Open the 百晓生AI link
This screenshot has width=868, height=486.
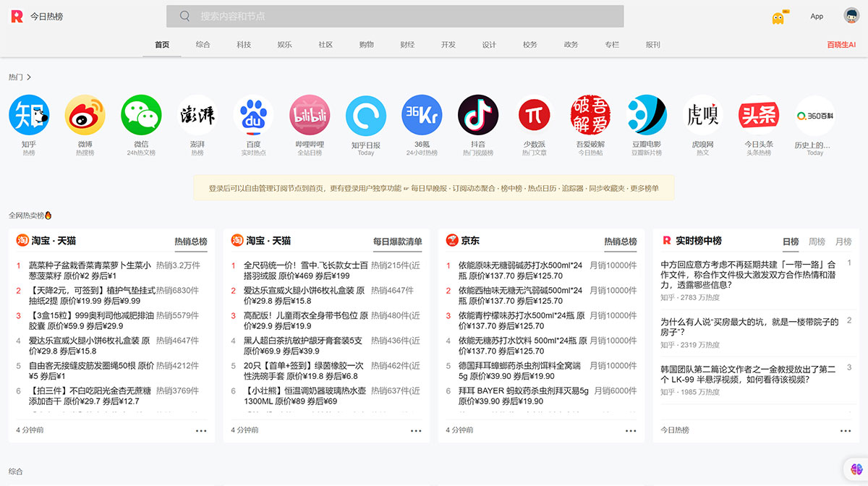coord(841,44)
